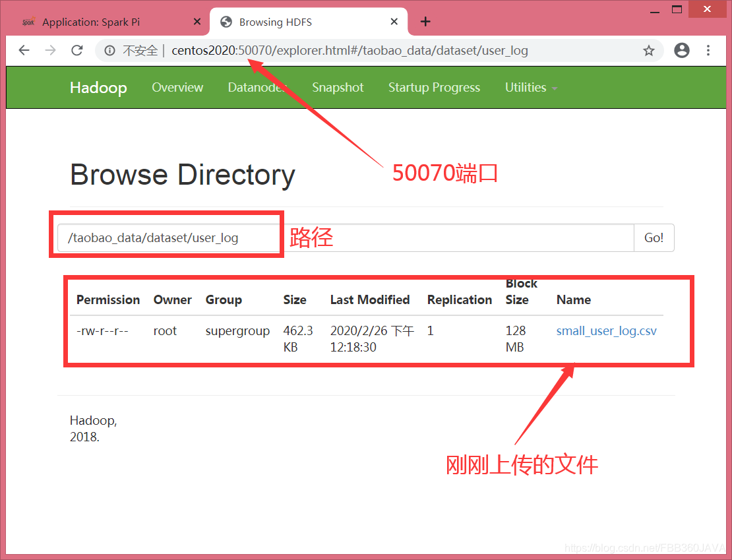Click the Hadoop, 2018. footer text
The image size is (732, 560).
[94, 429]
